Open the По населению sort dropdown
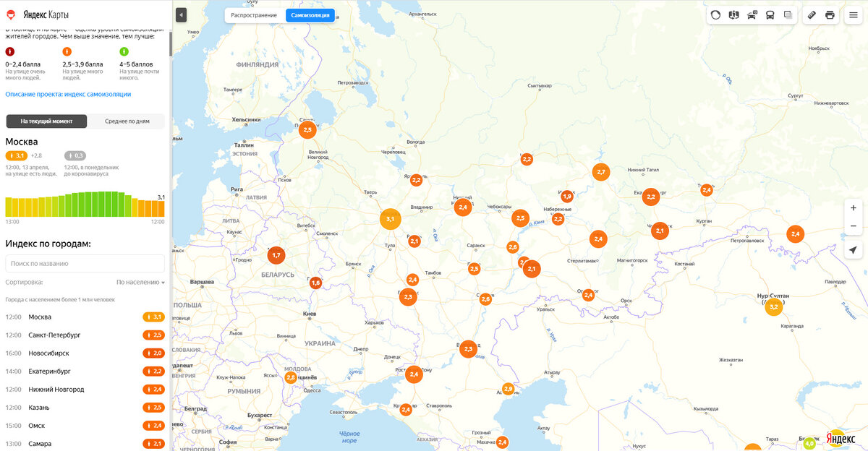Image resolution: width=868 pixels, height=451 pixels. tap(140, 282)
